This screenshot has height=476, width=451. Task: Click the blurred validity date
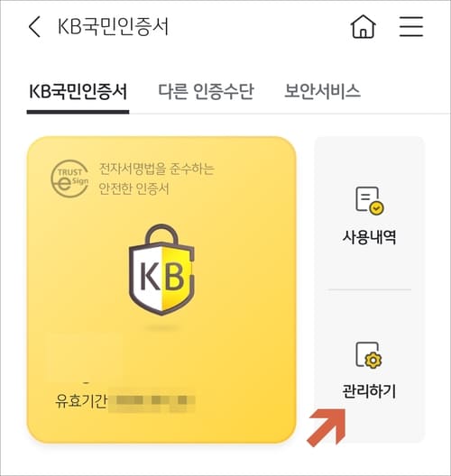click(x=152, y=402)
